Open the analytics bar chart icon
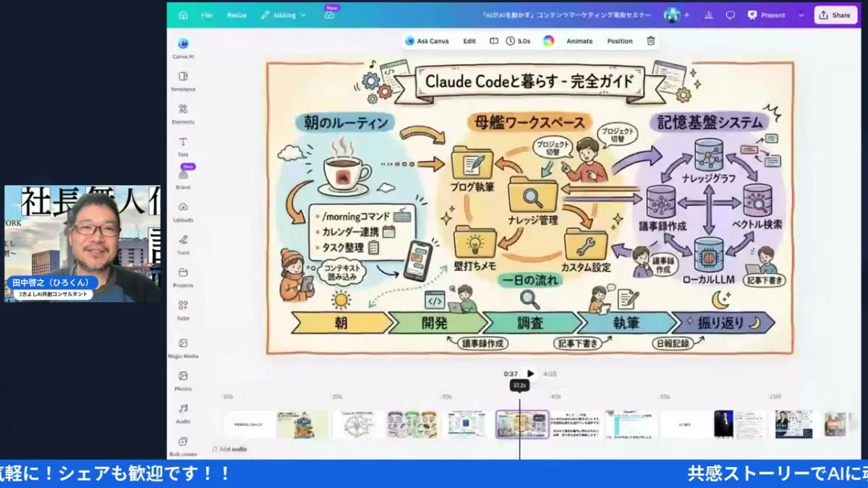The image size is (868, 488). point(708,15)
